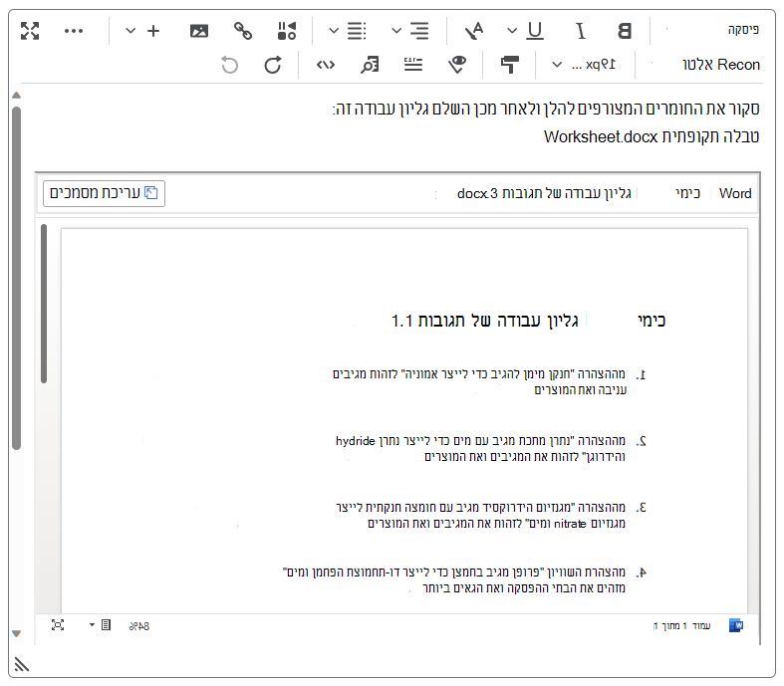Expand the alignment dropdown chevron
The width and height of the screenshot is (784, 686).
click(396, 31)
